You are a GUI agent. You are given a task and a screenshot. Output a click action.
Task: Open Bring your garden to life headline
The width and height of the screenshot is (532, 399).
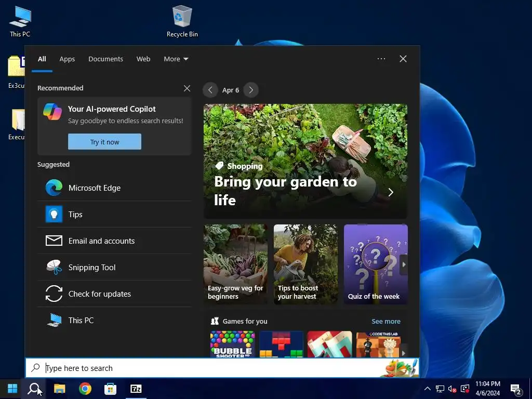coord(285,191)
